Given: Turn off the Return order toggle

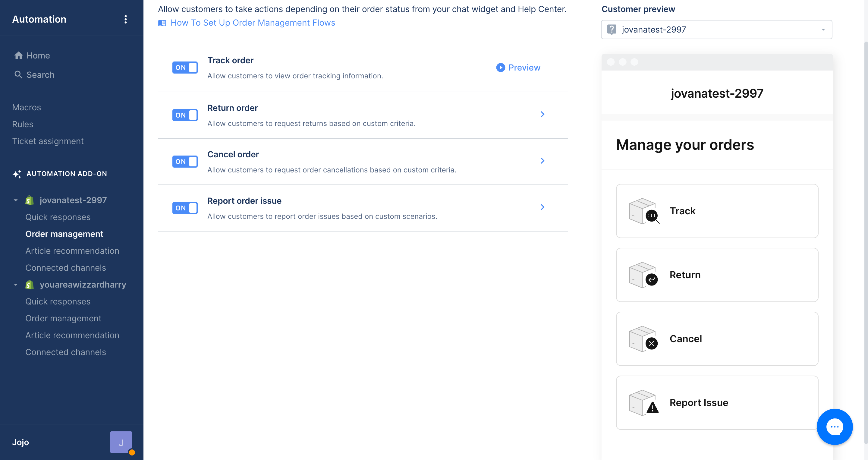Looking at the screenshot, I should tap(185, 115).
